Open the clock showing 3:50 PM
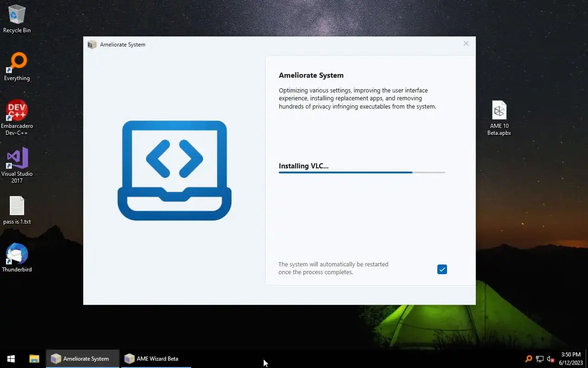Viewport: 588px width, 368px height. point(571,359)
